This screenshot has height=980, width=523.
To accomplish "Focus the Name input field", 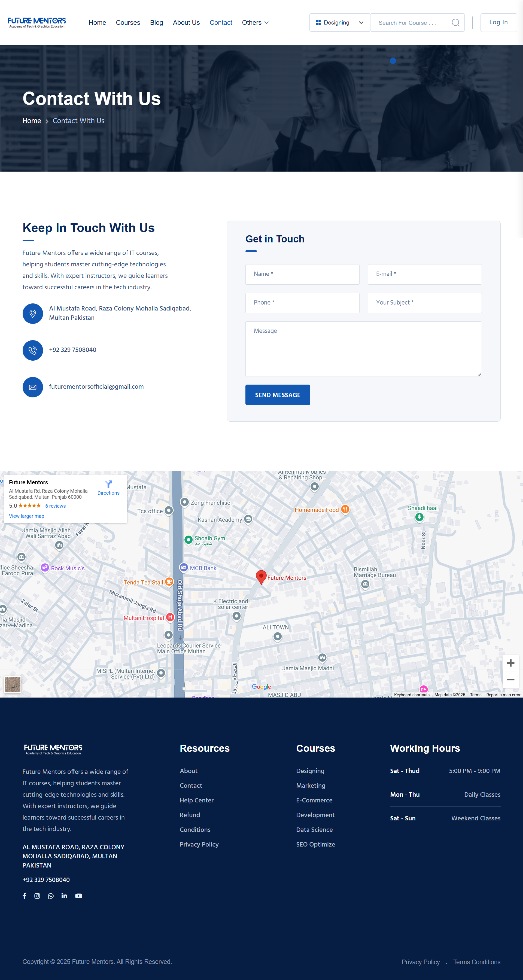I will click(x=302, y=274).
